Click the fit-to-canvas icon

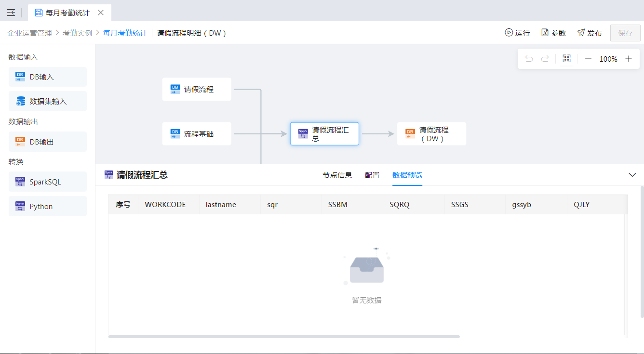[566, 59]
